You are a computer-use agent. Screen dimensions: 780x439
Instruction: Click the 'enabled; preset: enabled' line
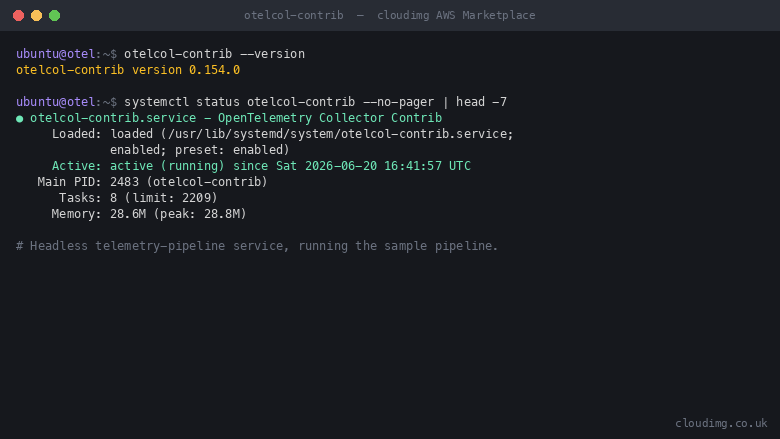point(199,150)
